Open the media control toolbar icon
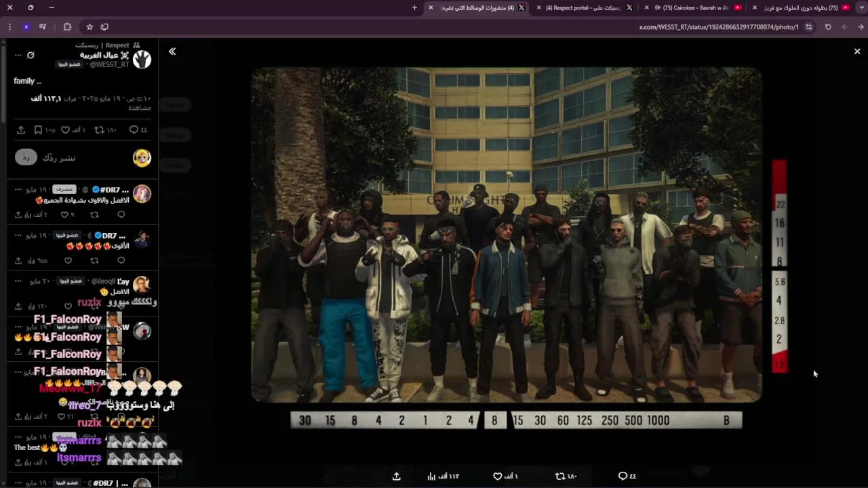This screenshot has width=868, height=488. [43, 27]
